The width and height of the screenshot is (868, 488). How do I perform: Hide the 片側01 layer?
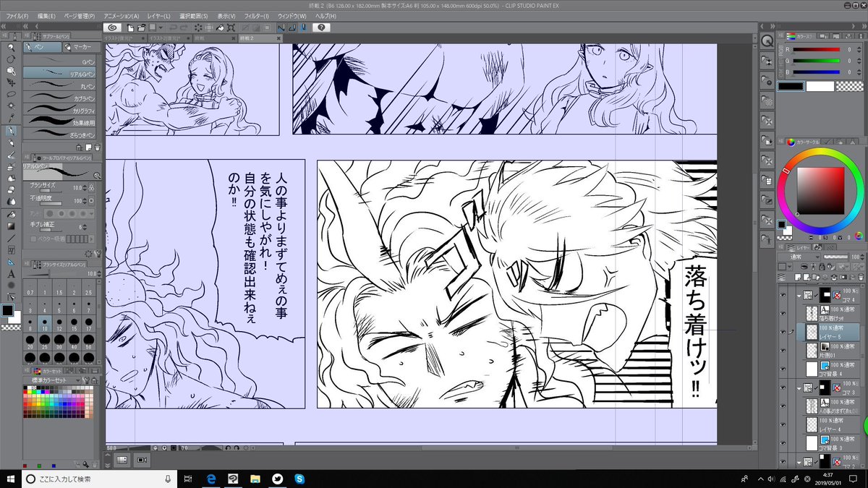point(782,350)
